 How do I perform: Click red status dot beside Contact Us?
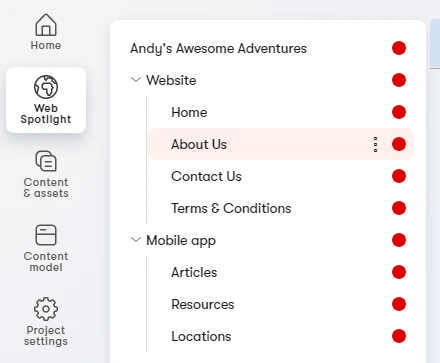(399, 176)
